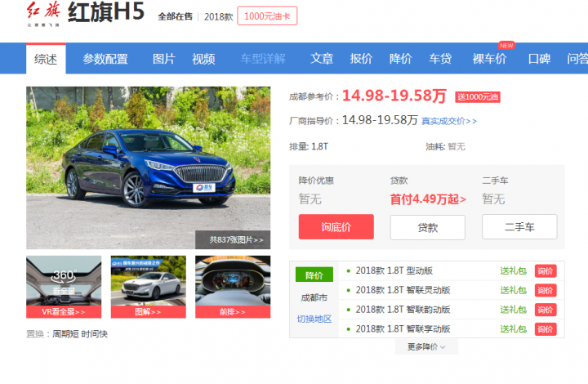Image resolution: width=588 pixels, height=384 pixels.
Task: Click the 1000元油卡 promo button
Action: coord(267,16)
